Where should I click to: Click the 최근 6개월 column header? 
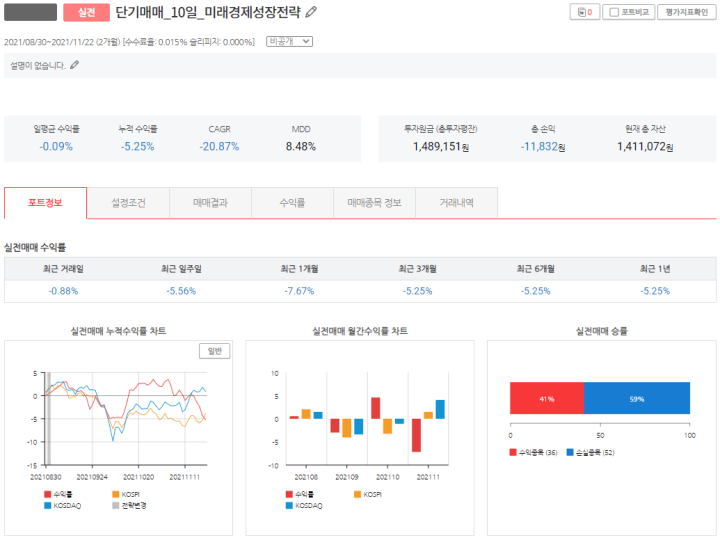click(535, 269)
